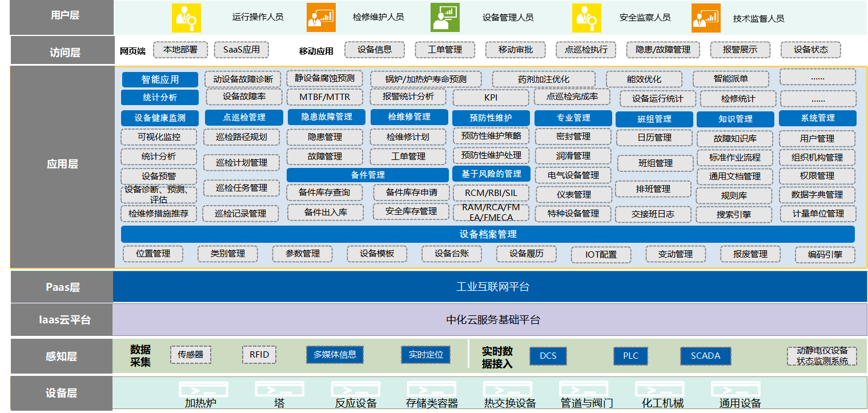The image size is (868, 413).
Task: Open the SaaS应用 box
Action: tap(241, 50)
